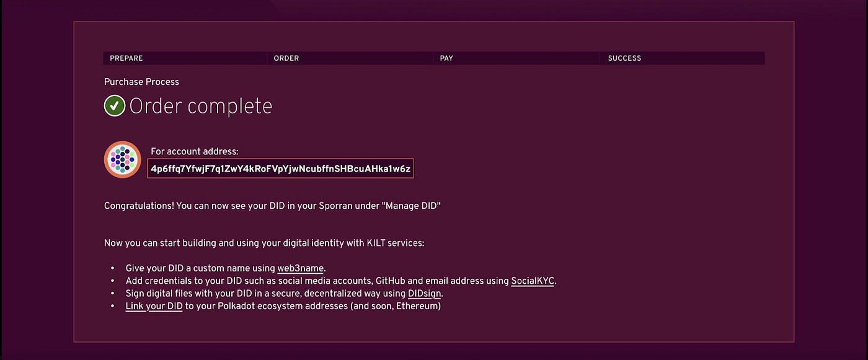Click the account identicon avatar
The width and height of the screenshot is (868, 360).
click(x=123, y=159)
